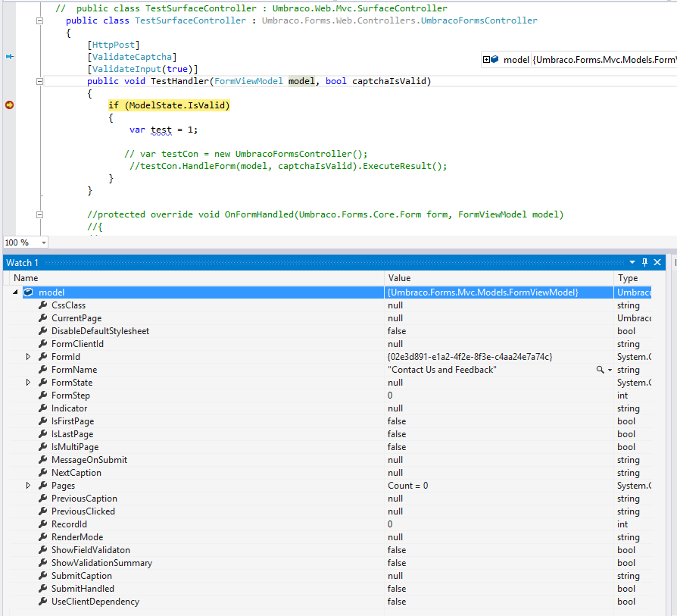Open the editor zoom 100 % dropdown
The image size is (677, 616).
coord(44,242)
